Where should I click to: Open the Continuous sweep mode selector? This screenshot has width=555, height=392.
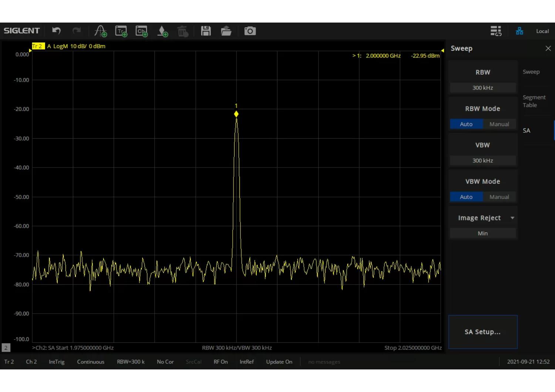pos(91,362)
